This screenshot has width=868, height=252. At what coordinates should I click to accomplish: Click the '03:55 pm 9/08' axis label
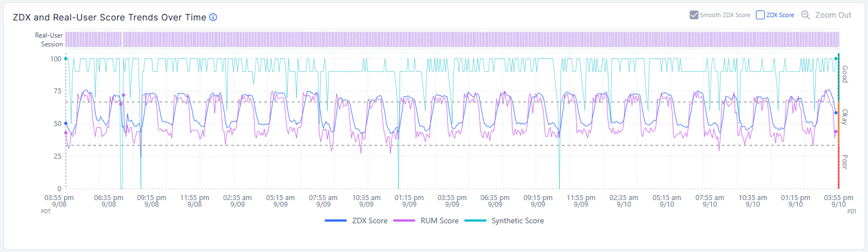pyautogui.click(x=59, y=201)
